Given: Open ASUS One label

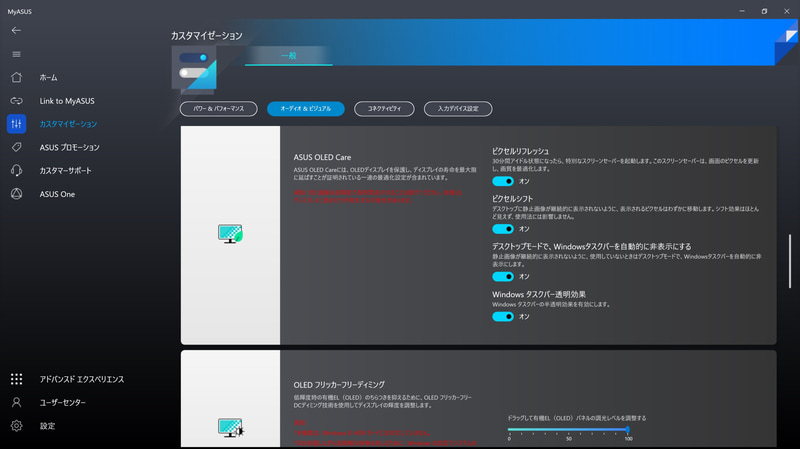Looking at the screenshot, I should tap(57, 194).
